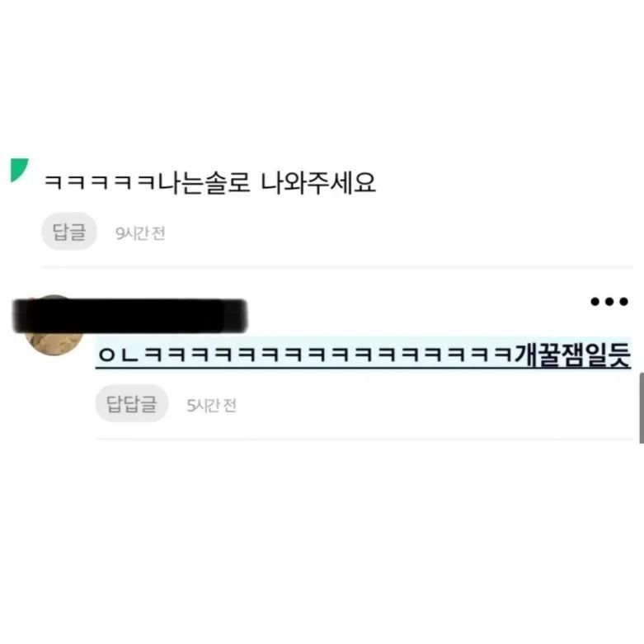Viewport: 644px width, 644px height.
Task: Click the blacked-out username bar
Action: click(x=129, y=316)
